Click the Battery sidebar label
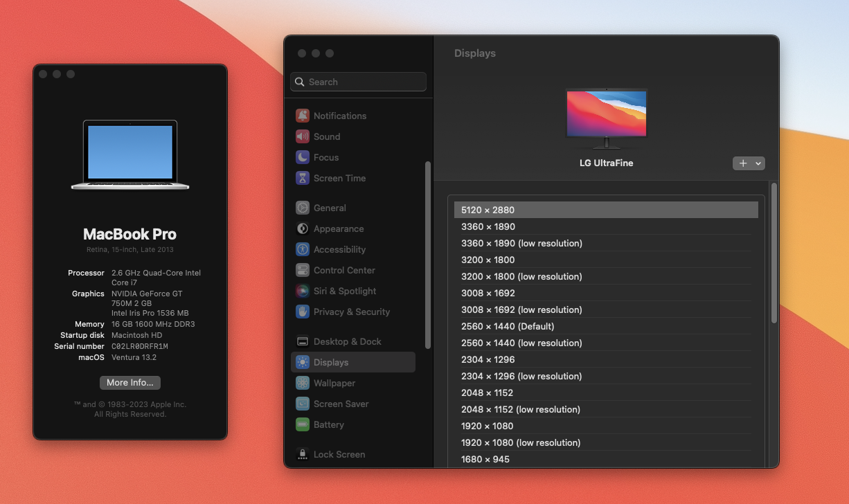The height and width of the screenshot is (504, 849). 329,424
